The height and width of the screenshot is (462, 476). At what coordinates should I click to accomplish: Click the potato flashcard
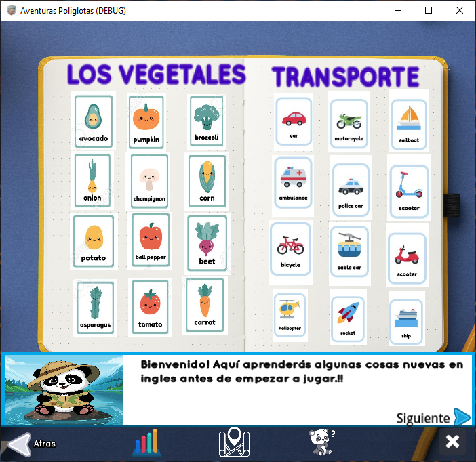coord(94,241)
